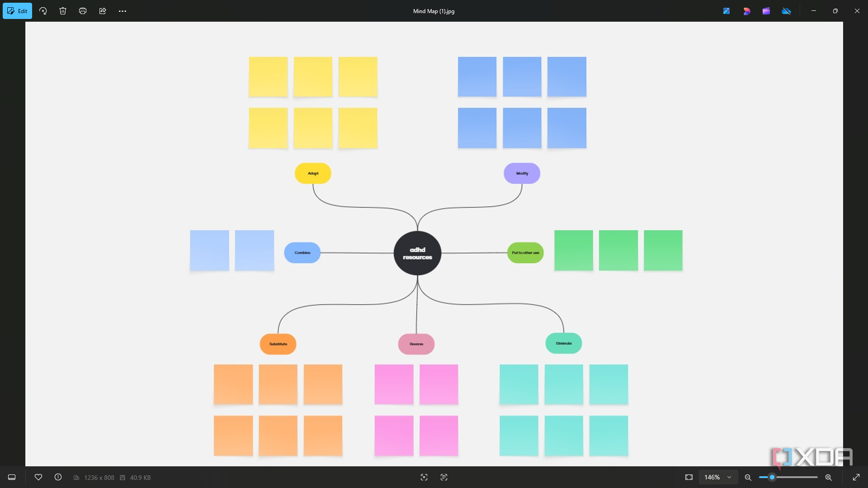
Task: Click the 1236 x 808 dimensions text
Action: 99,478
